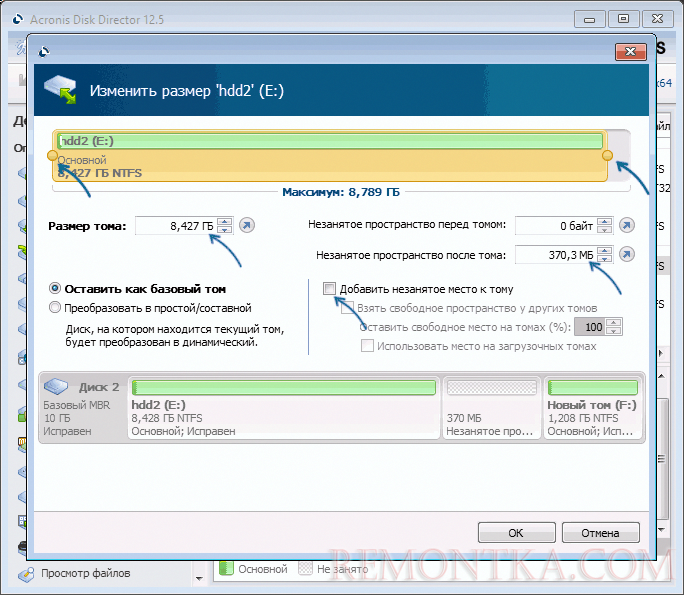Maximize the Acronis Disk Director window
Screen dimensions: 684x595
(x=623, y=19)
